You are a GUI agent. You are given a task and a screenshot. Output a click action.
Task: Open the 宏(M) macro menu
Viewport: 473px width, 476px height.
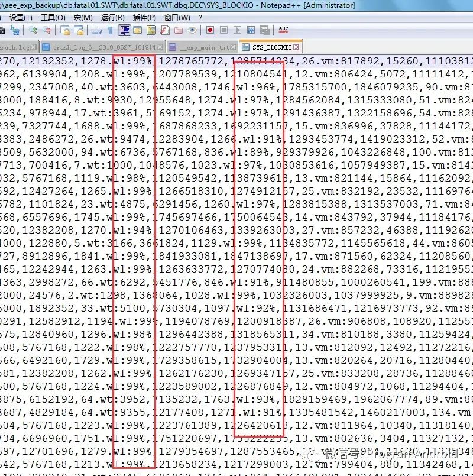point(83,18)
